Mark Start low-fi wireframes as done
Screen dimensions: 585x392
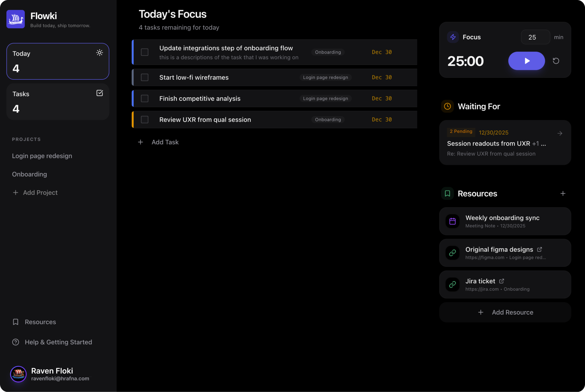click(x=144, y=77)
